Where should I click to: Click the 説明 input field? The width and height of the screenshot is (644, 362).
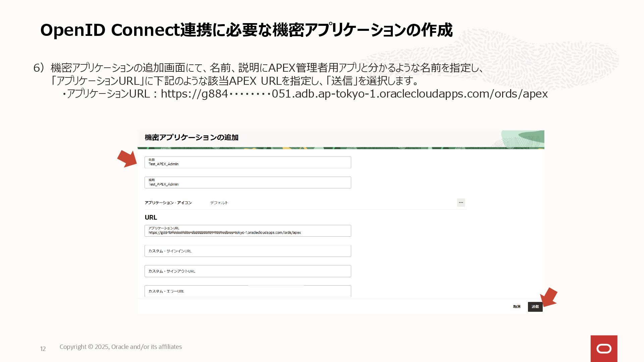click(x=248, y=182)
